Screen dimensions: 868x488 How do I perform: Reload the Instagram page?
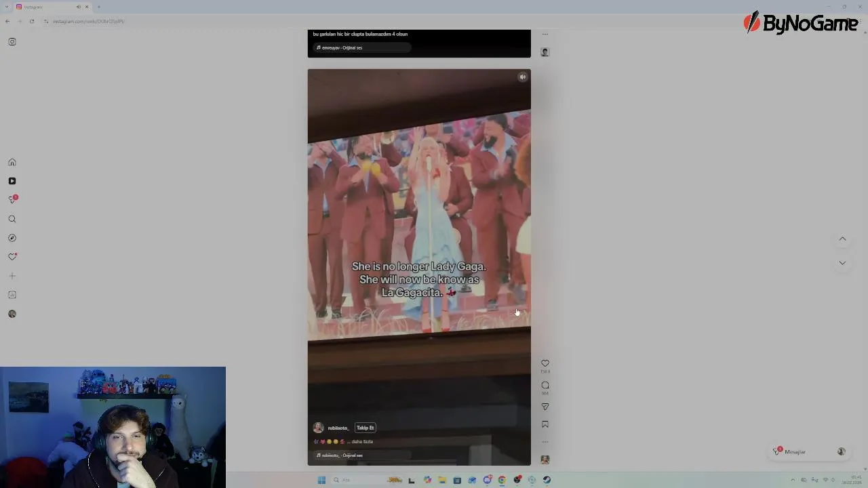click(x=32, y=21)
